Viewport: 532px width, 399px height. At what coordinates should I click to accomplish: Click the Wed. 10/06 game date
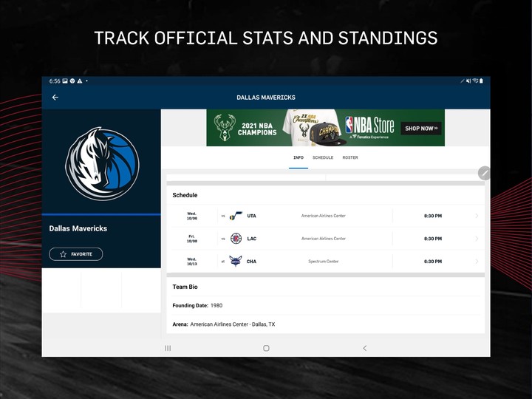[x=191, y=216]
